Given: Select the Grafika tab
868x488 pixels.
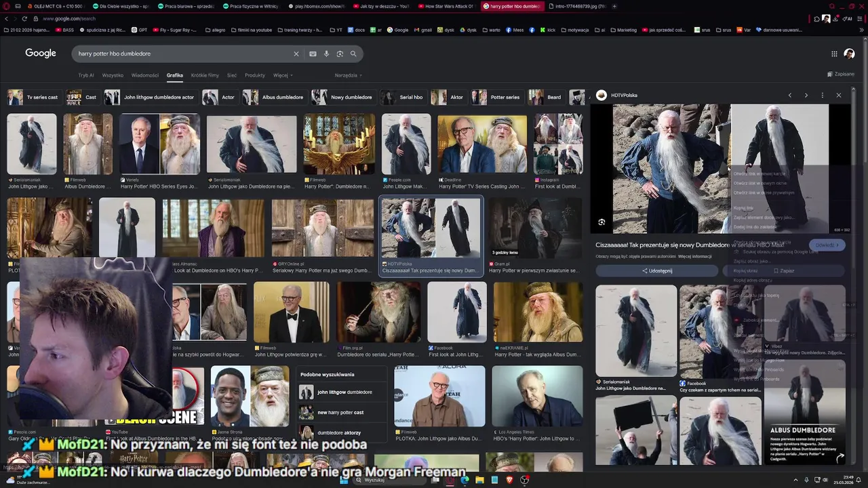Looking at the screenshot, I should tap(175, 75).
